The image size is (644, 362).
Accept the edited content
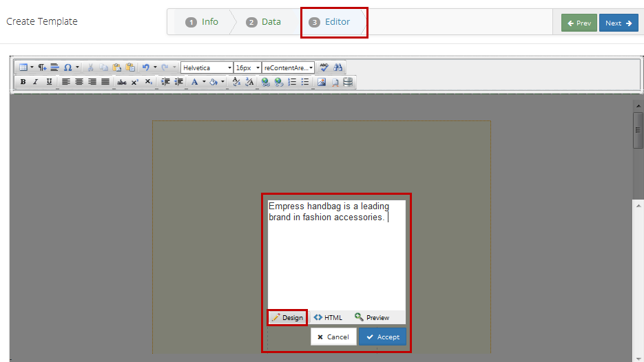click(382, 337)
